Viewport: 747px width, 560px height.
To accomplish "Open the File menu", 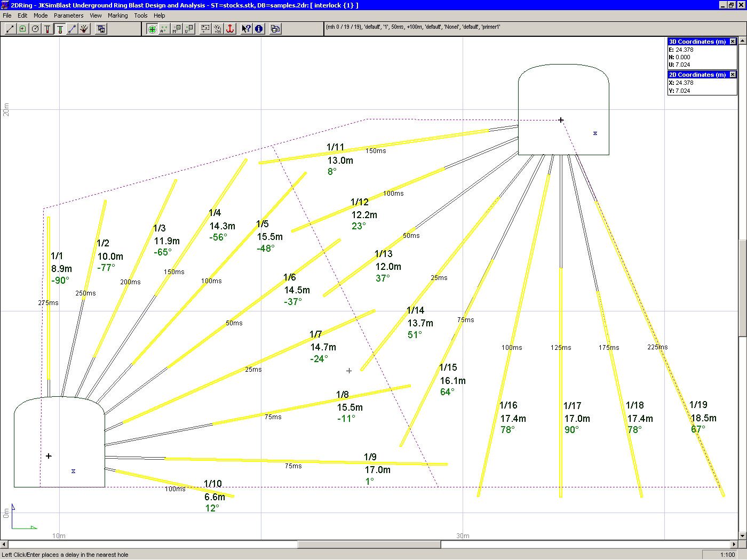I will click(7, 15).
